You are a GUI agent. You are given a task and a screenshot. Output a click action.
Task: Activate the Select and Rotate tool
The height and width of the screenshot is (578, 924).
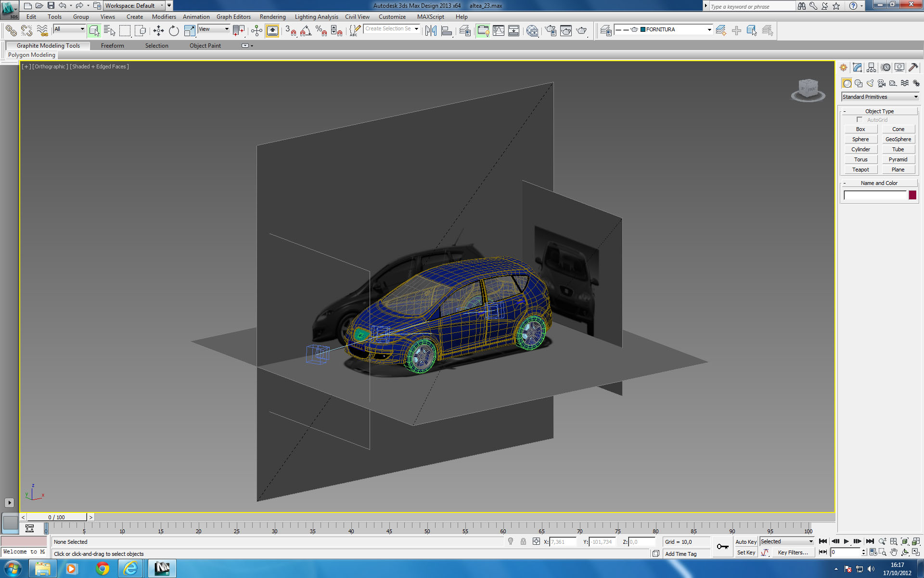pyautogui.click(x=174, y=31)
